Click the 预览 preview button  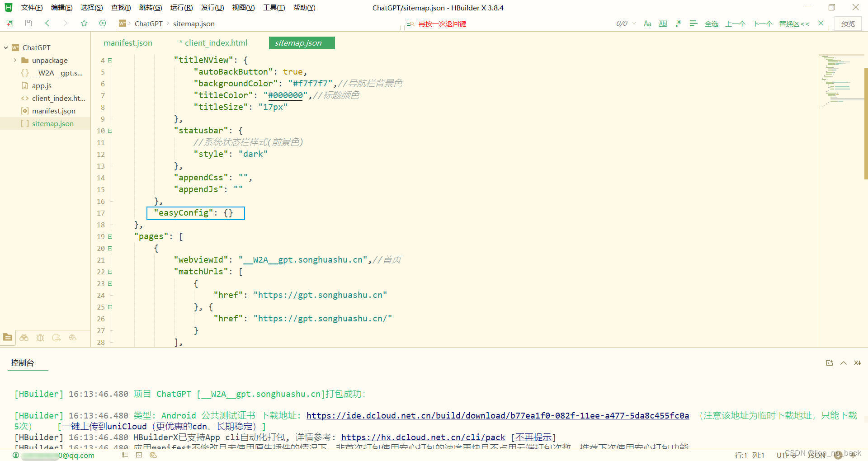[848, 24]
